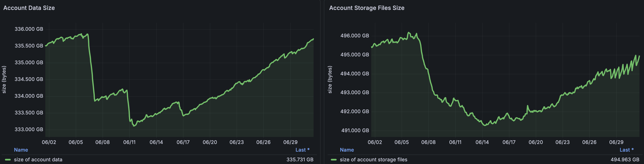Click 335.500 GB axis label
This screenshot has width=644, height=164.
(x=29, y=46)
